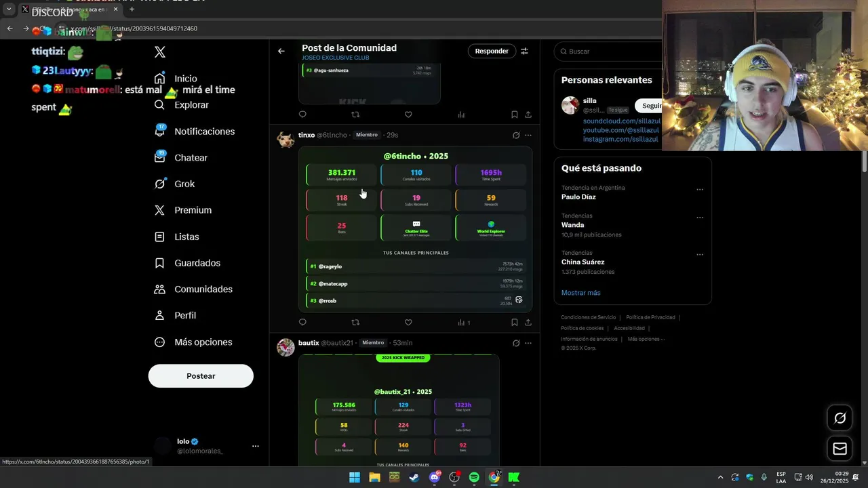Open a new browser tab

pos(132,9)
